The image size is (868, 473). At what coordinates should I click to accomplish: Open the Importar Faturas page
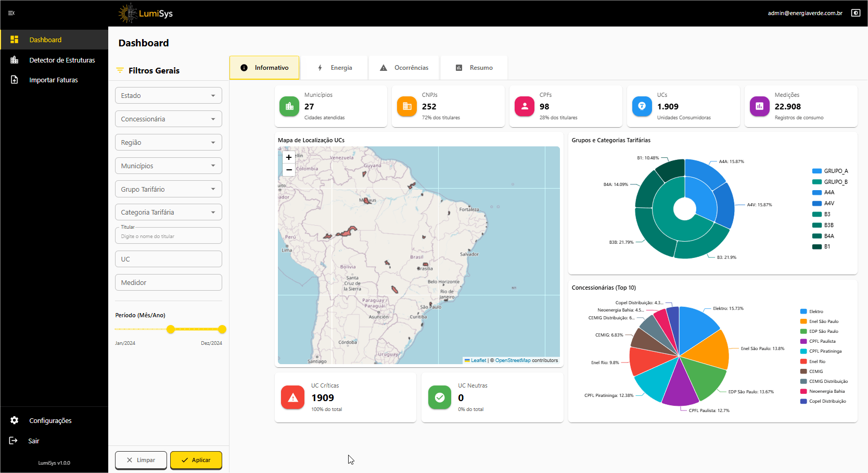click(53, 80)
